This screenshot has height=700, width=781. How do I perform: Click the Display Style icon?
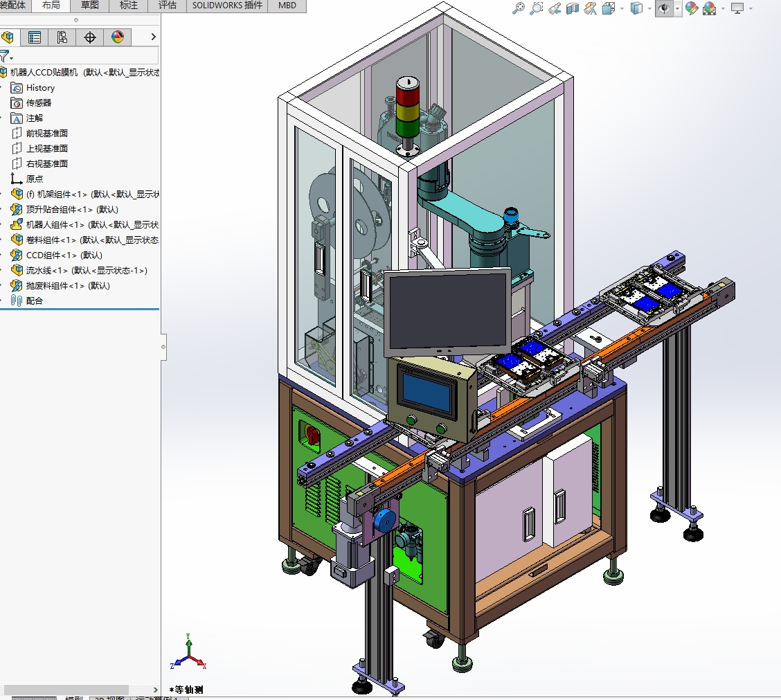[x=636, y=8]
